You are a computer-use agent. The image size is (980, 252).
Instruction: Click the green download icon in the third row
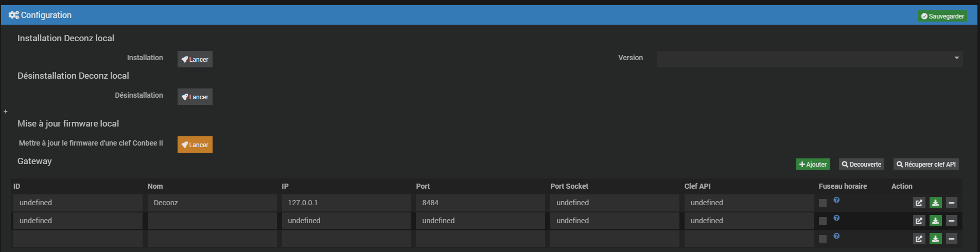click(x=935, y=239)
